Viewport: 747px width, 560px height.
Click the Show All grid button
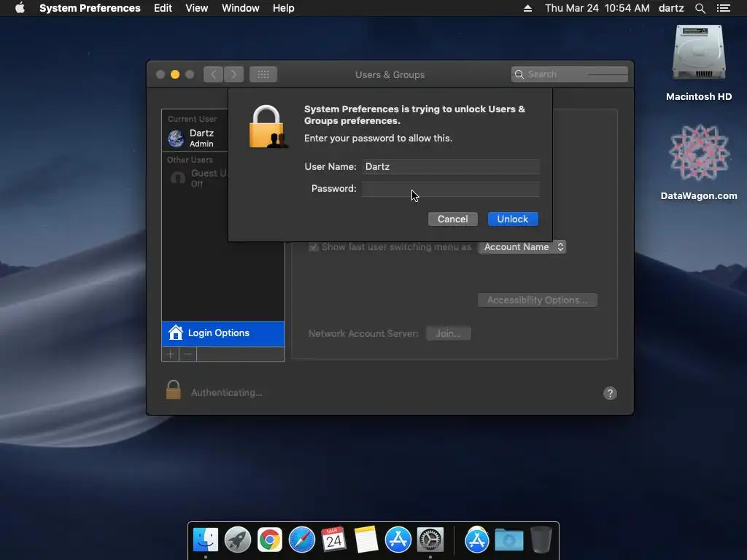pyautogui.click(x=263, y=74)
